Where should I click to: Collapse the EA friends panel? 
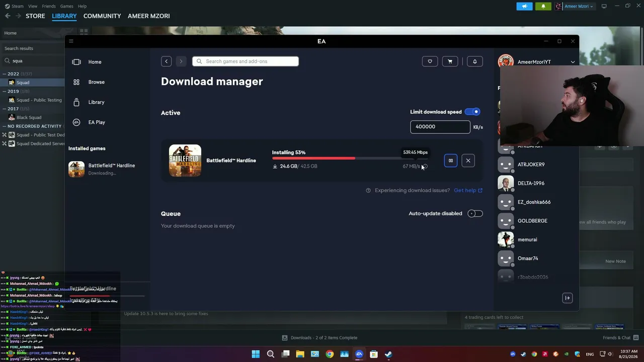coord(567,298)
